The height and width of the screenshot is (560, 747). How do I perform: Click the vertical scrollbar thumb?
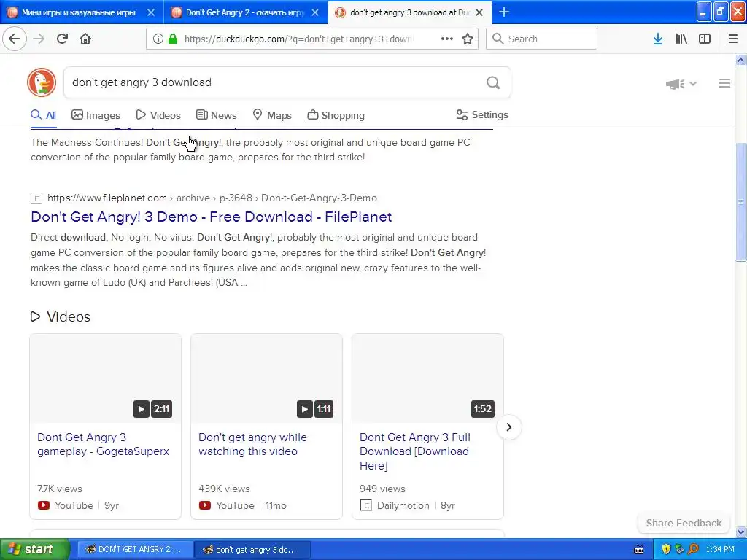tap(741, 201)
